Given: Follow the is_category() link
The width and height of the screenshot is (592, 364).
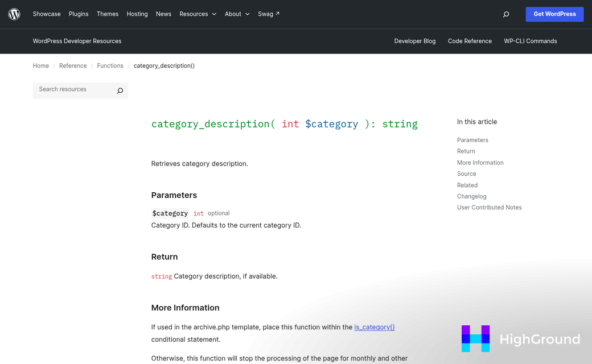Looking at the screenshot, I should tap(375, 327).
